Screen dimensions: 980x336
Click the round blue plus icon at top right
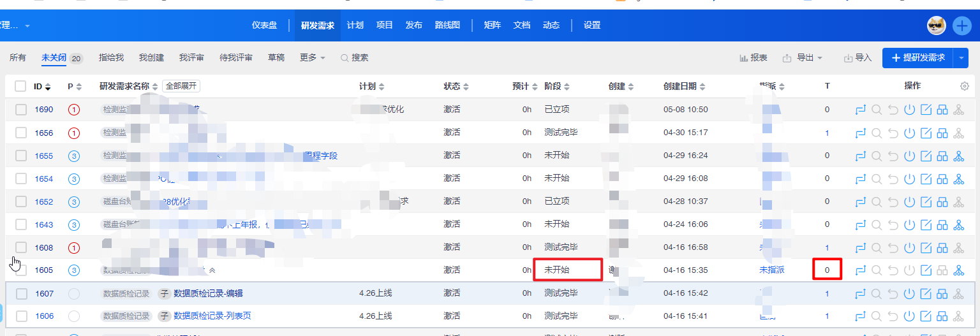point(961,26)
